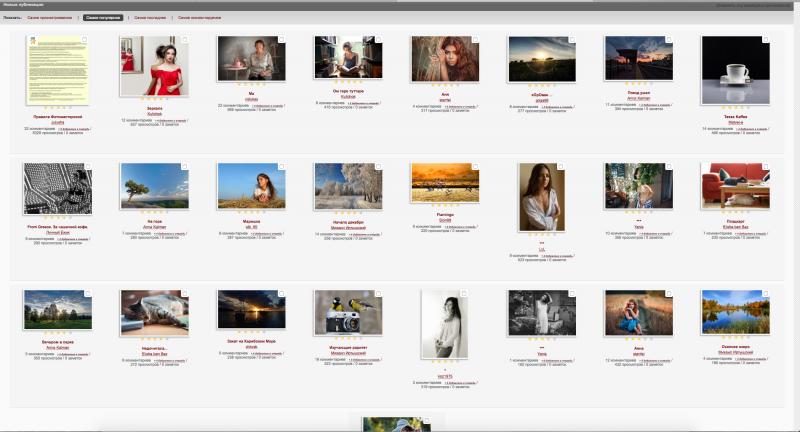Image resolution: width=800 pixels, height=432 pixels.
Task: Open the Caribbean sea sunset thumbnail
Action: point(252,310)
